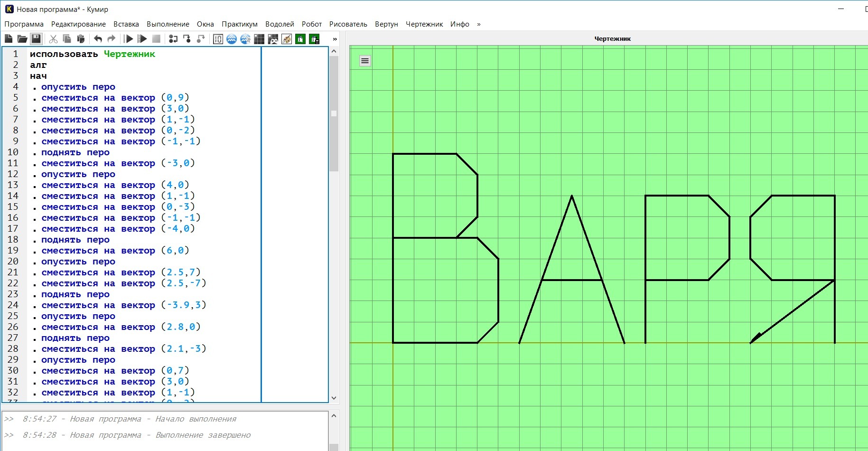Run the program with play button
Screen dimensions: 868x451
pyautogui.click(x=129, y=39)
